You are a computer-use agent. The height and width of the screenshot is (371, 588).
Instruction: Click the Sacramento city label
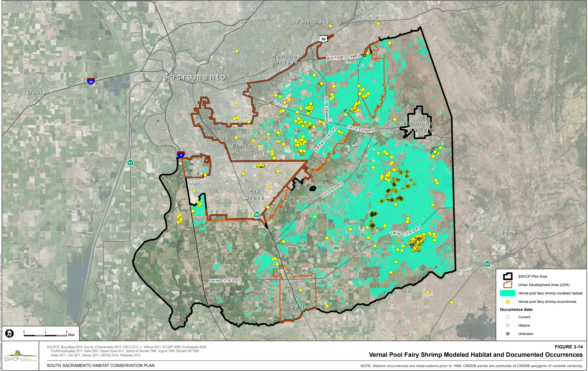[x=194, y=77]
